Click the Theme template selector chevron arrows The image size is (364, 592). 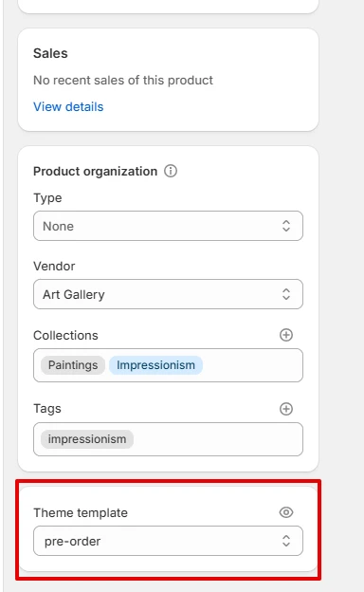point(286,541)
